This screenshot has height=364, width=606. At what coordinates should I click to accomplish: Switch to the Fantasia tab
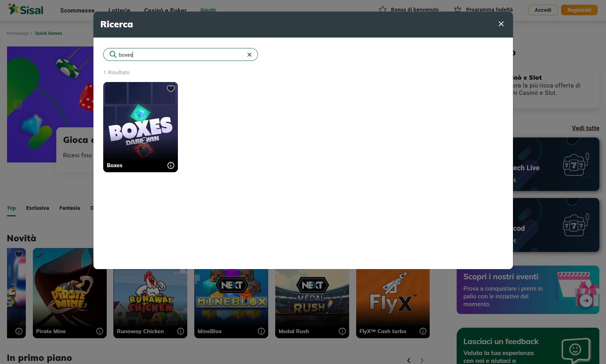point(70,208)
